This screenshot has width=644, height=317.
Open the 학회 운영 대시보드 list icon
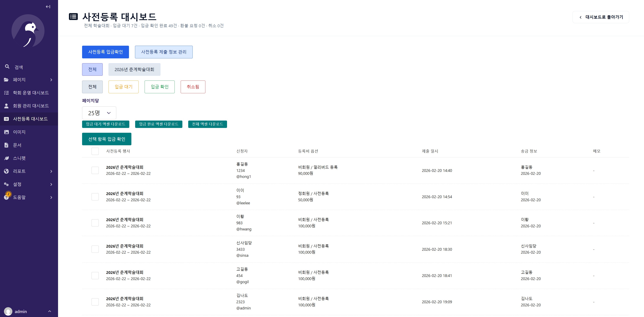click(x=7, y=93)
